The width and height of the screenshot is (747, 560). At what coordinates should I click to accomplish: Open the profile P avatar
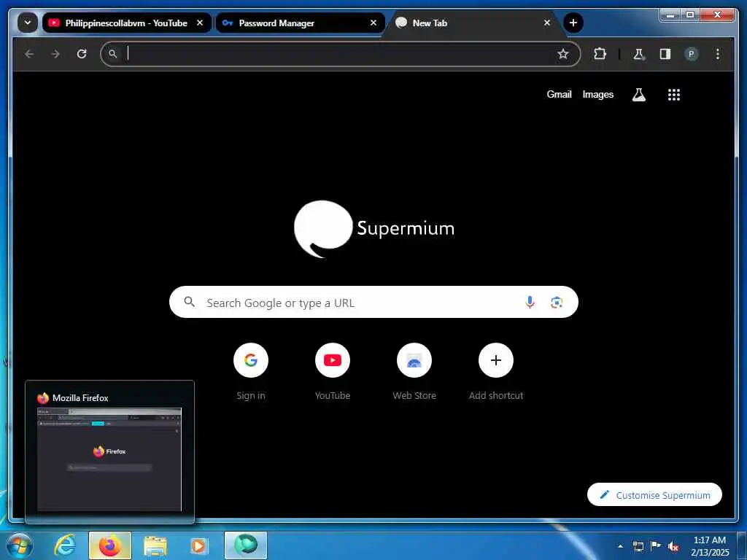coord(692,54)
